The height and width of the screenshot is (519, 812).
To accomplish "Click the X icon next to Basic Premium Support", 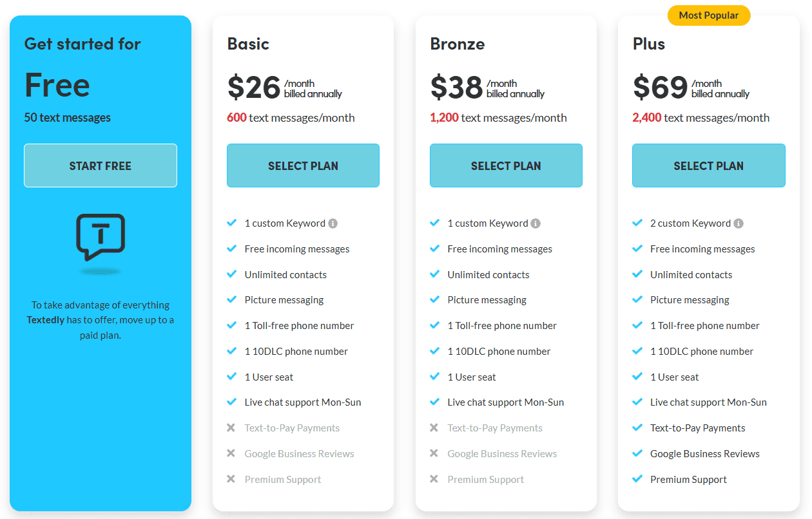I will (x=231, y=479).
